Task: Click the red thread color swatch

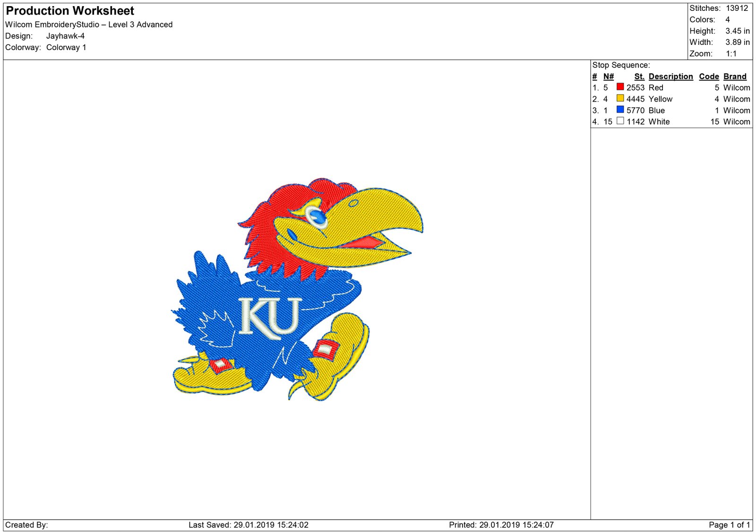Action: coord(620,87)
